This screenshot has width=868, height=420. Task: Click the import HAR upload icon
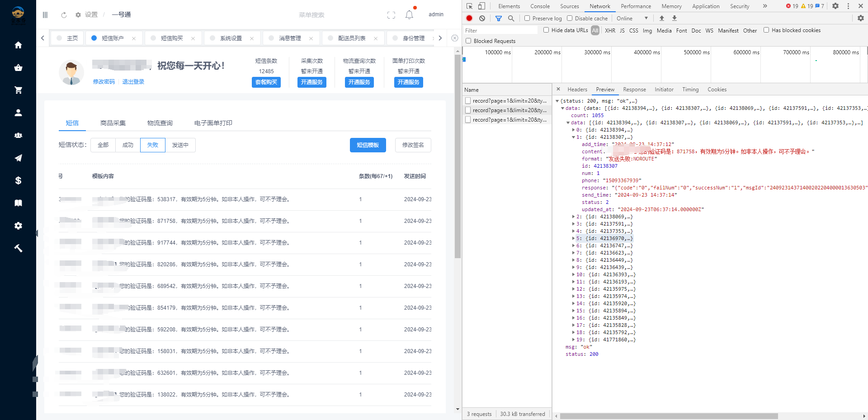(x=662, y=18)
